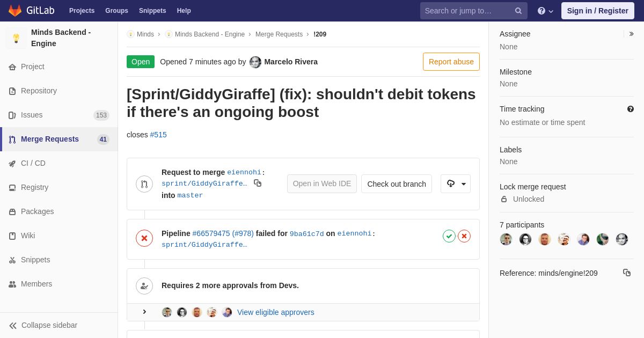Click Marcelo Rivera's avatar near Opened
Image resolution: width=644 pixels, height=338 pixels.
click(x=255, y=62)
